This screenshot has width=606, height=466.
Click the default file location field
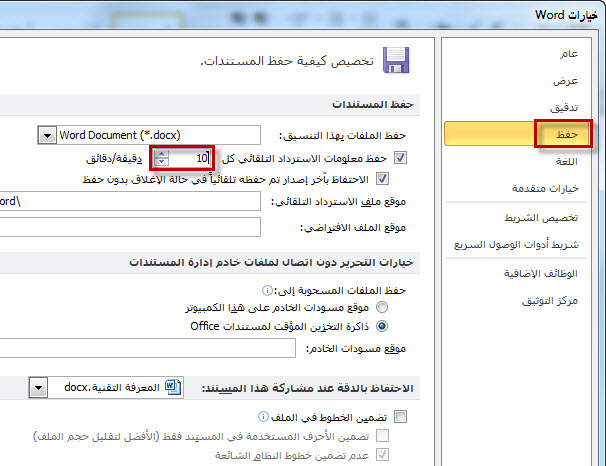130,227
